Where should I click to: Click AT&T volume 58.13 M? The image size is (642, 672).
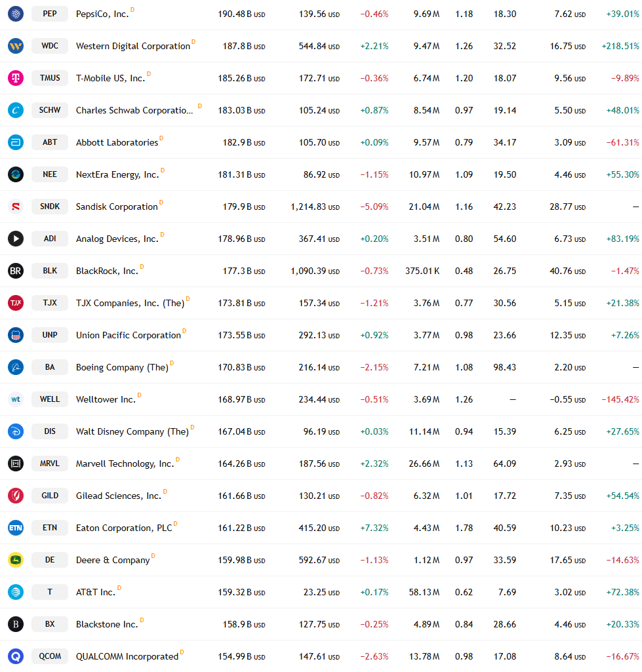click(x=424, y=592)
